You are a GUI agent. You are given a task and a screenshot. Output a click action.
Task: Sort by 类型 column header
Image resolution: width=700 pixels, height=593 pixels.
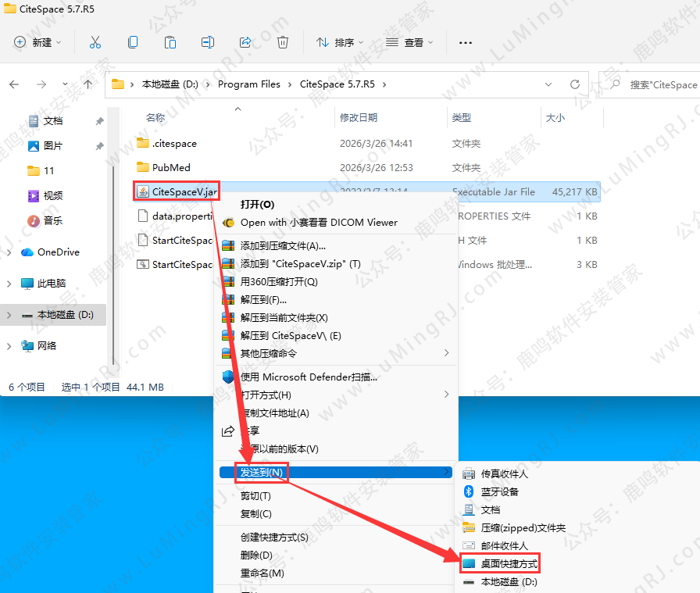tap(461, 117)
